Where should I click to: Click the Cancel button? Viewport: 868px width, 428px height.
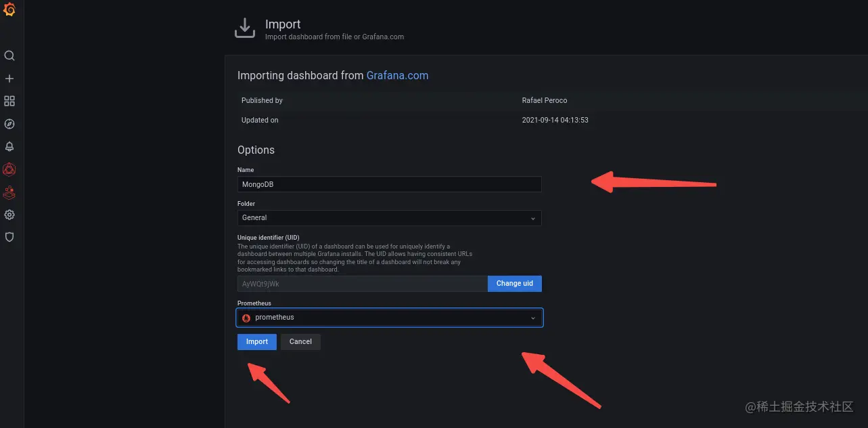300,342
